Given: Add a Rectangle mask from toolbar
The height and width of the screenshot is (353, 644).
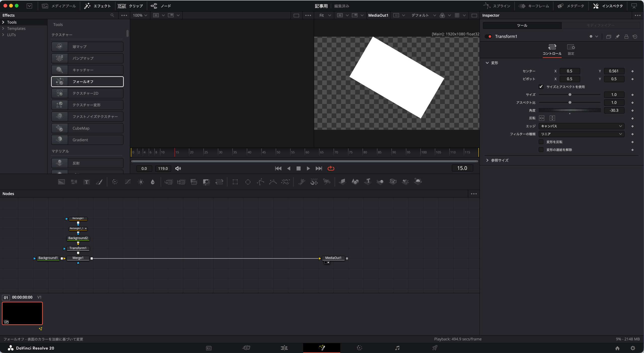Looking at the screenshot, I should tap(235, 182).
